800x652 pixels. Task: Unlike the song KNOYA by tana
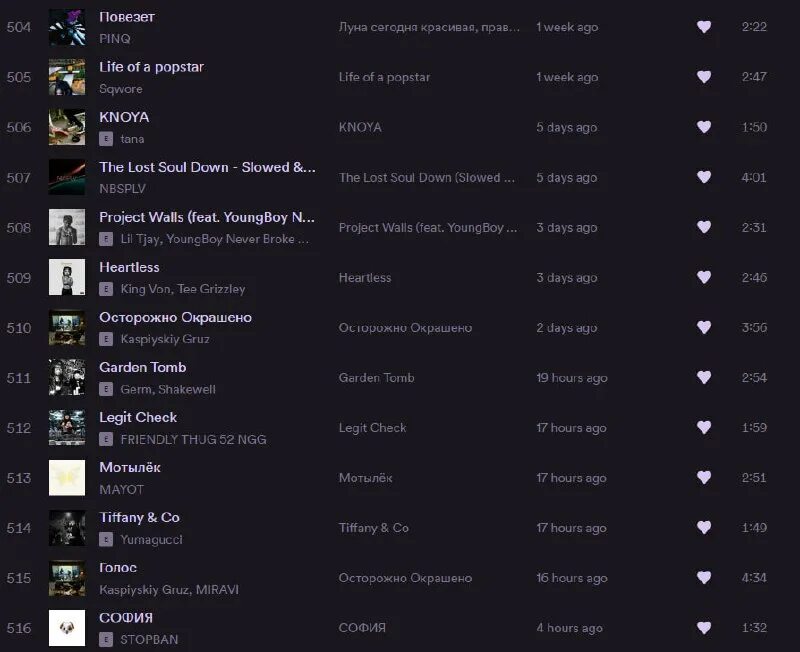(x=704, y=127)
